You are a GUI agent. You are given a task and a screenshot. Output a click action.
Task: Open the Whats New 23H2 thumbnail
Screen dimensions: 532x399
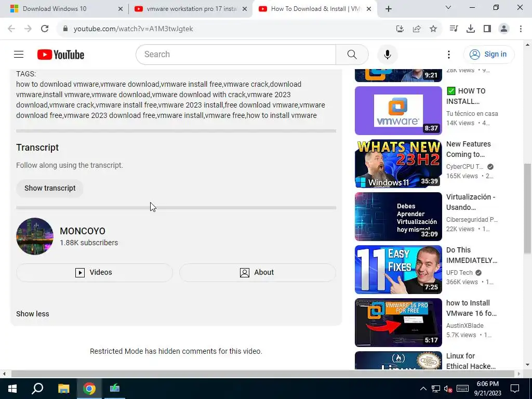click(398, 164)
